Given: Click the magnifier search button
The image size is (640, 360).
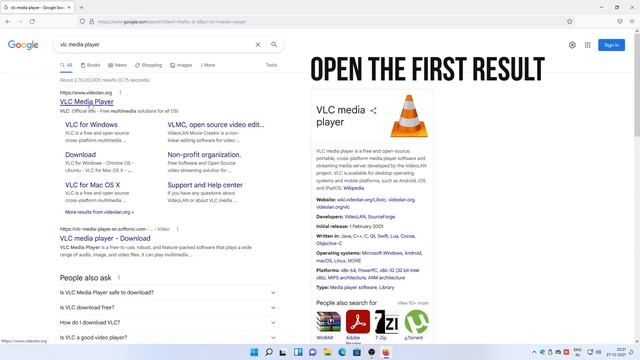Looking at the screenshot, I should click(x=274, y=44).
